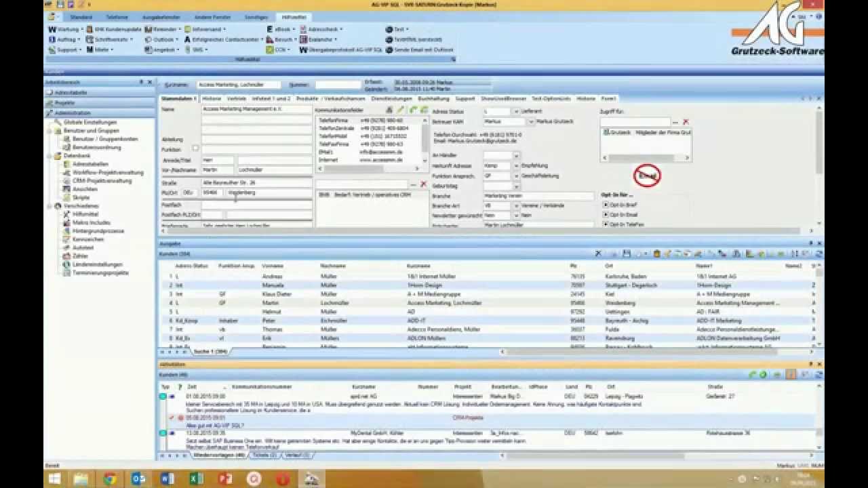868x488 pixels.
Task: Open the Projekte sidebar section
Action: (x=100, y=102)
